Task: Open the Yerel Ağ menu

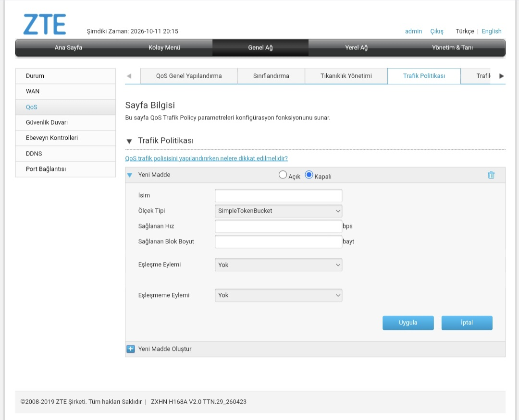Action: 357,48
